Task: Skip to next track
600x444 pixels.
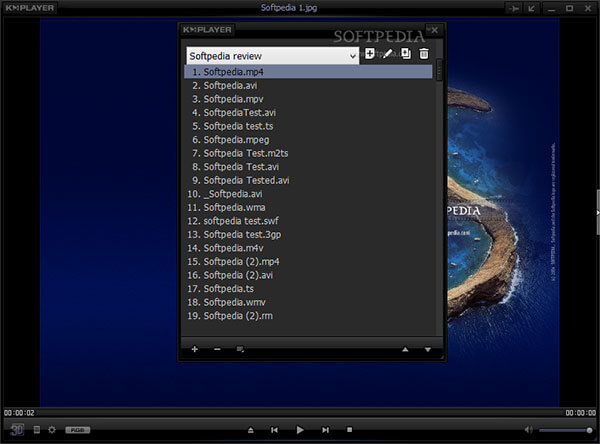Action: pyautogui.click(x=325, y=430)
